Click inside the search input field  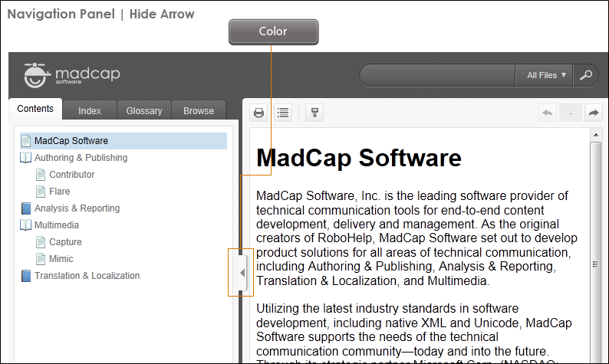pos(437,75)
